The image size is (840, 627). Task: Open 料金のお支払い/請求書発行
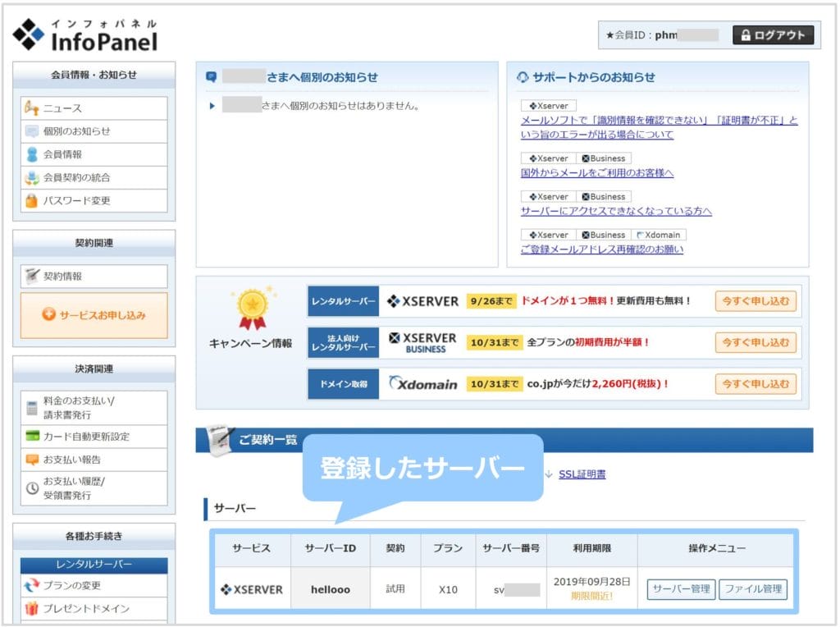coord(94,408)
